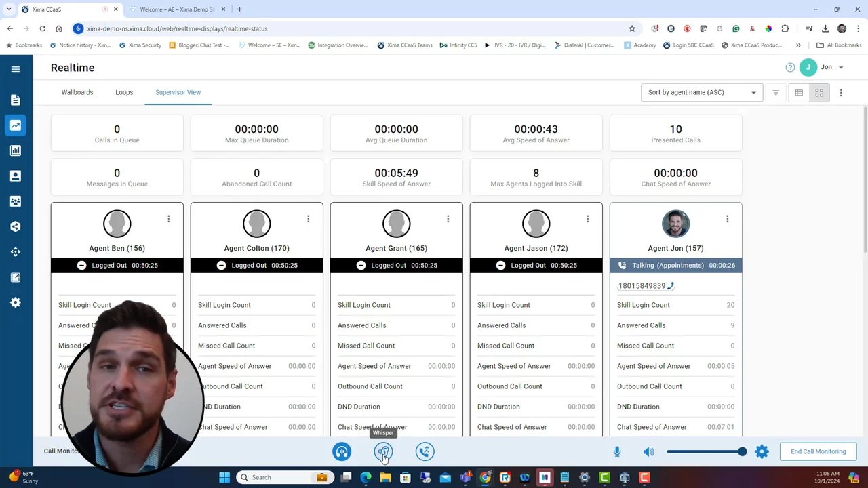Click the document reports icon in sidebar
Image resolution: width=868 pixels, height=488 pixels.
[x=16, y=100]
